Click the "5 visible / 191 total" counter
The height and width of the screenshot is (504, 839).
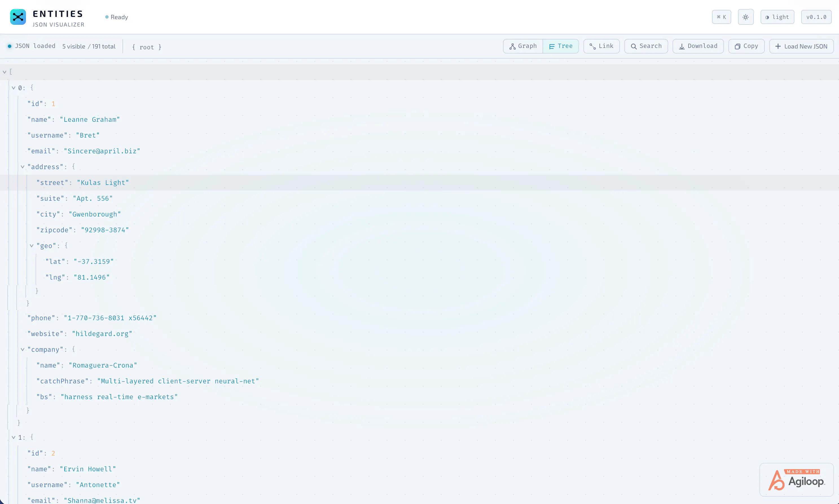pyautogui.click(x=89, y=47)
